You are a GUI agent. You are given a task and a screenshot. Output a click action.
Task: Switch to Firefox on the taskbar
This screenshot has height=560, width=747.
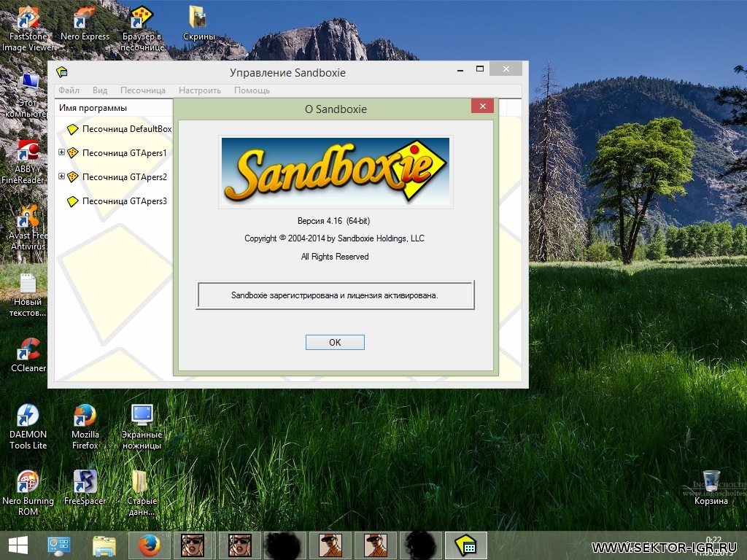click(149, 545)
